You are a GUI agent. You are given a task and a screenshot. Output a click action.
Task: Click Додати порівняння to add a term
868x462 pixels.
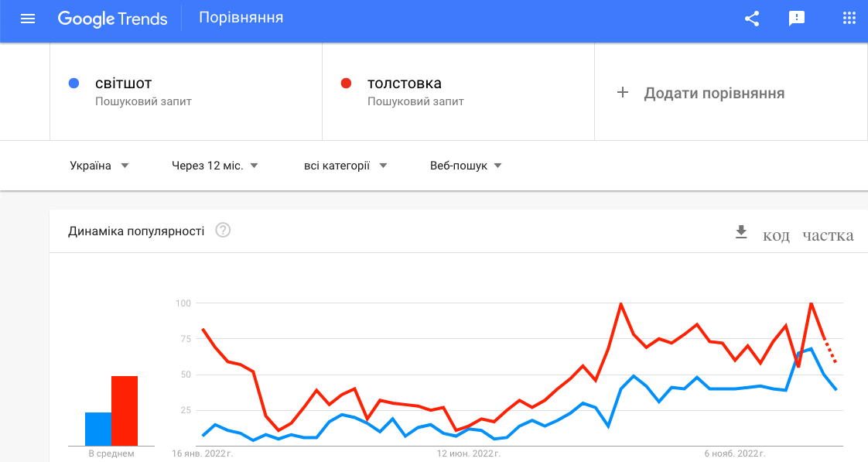click(714, 94)
